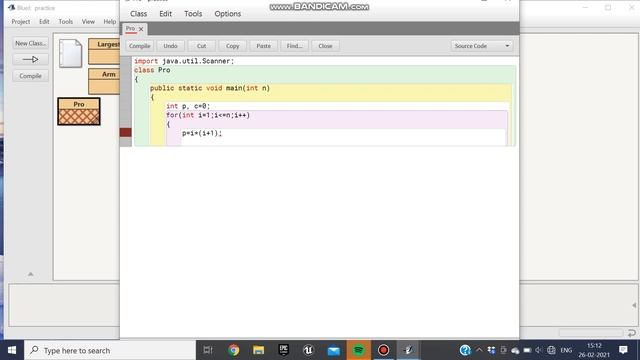Open the Options menu in editor
The width and height of the screenshot is (640, 360).
click(228, 14)
